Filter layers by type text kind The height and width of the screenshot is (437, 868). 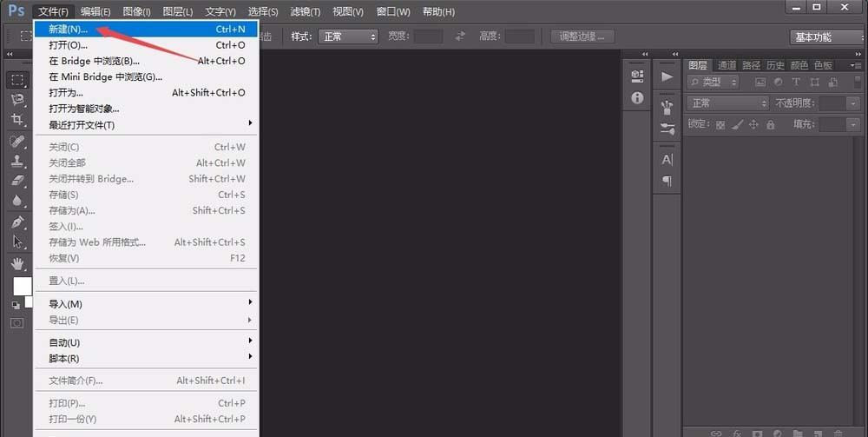pyautogui.click(x=796, y=82)
